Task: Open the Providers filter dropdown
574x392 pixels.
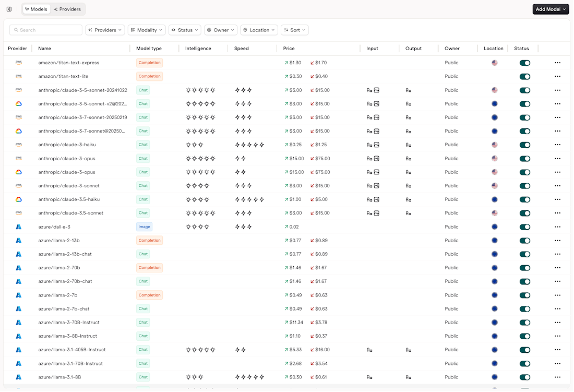Action: click(105, 30)
